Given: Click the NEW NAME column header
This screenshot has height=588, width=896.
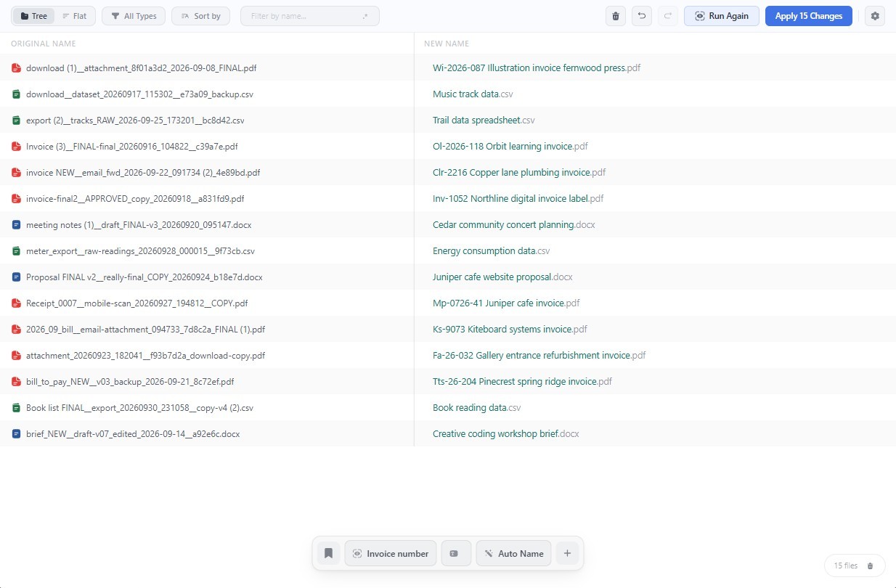Looking at the screenshot, I should click(x=447, y=44).
